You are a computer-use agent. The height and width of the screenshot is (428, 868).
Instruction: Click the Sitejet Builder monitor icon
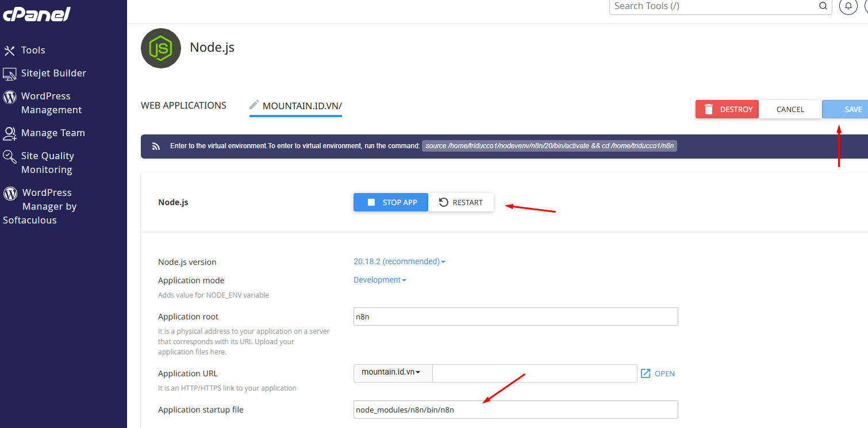tap(10, 74)
